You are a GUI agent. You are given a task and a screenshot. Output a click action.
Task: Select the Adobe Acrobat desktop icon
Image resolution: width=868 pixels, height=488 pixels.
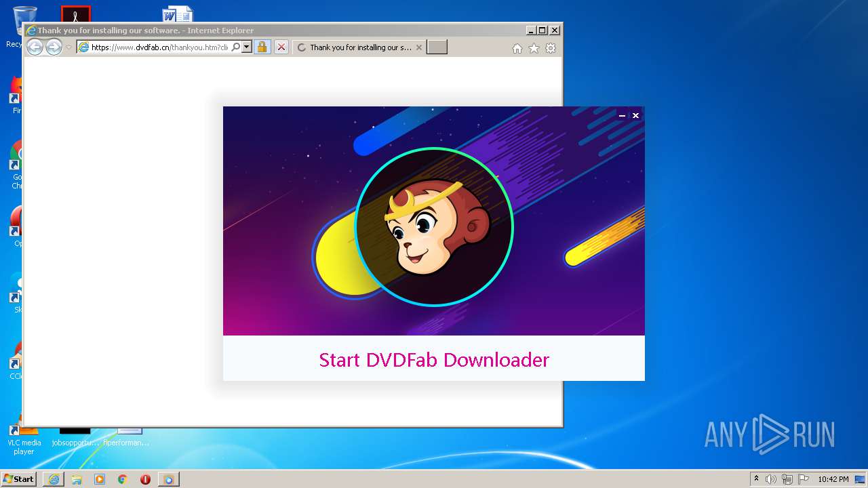(x=75, y=14)
